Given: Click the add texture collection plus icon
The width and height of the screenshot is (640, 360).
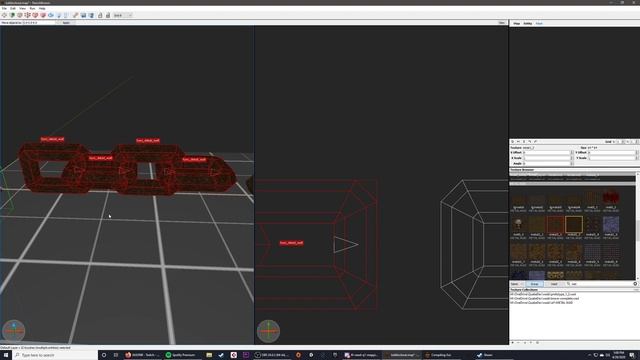Looking at the screenshot, I should pos(513,342).
